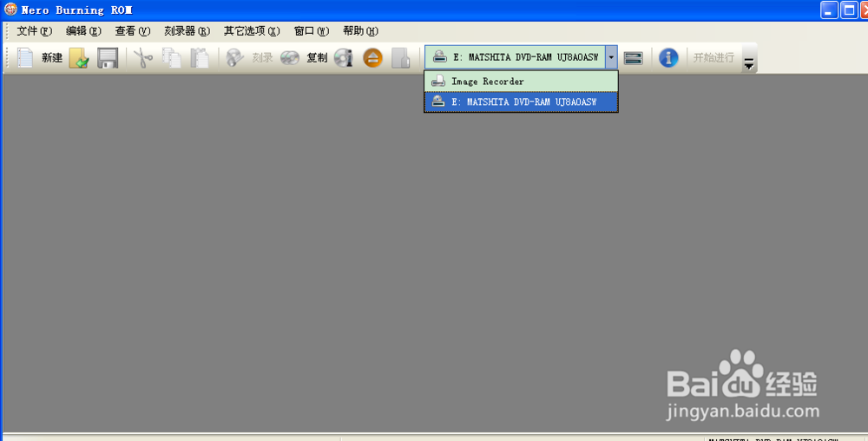Click the 开始进行 button
The width and height of the screenshot is (868, 441).
713,57
